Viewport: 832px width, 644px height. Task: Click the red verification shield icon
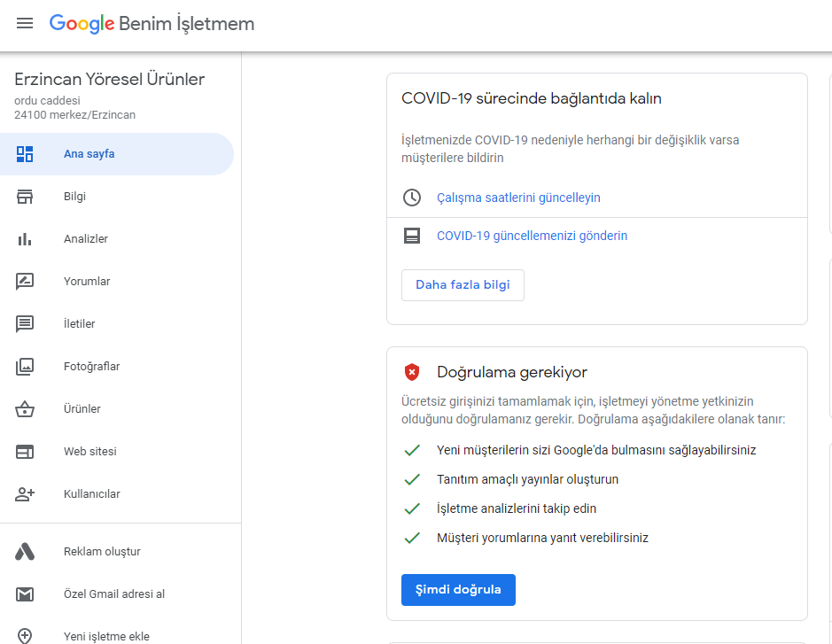pos(412,372)
